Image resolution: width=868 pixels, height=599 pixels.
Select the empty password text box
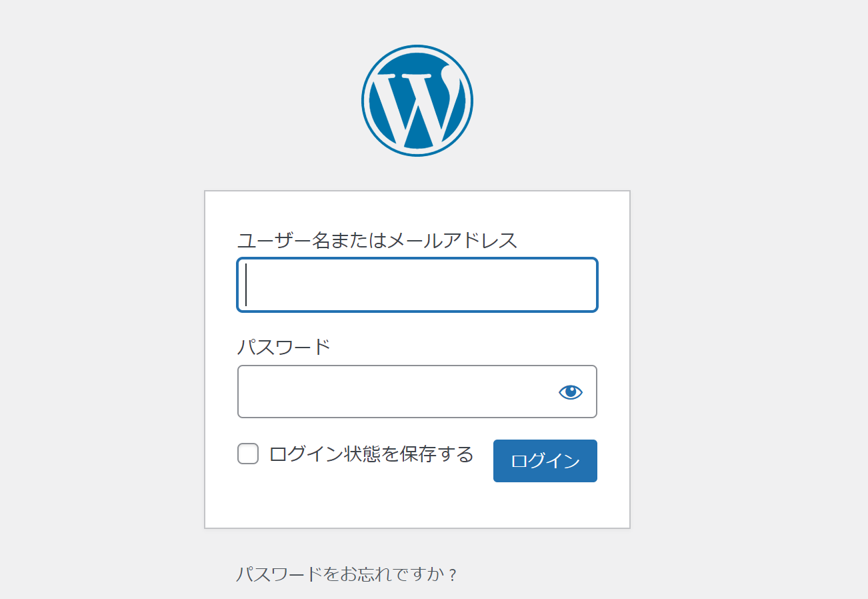(393, 392)
